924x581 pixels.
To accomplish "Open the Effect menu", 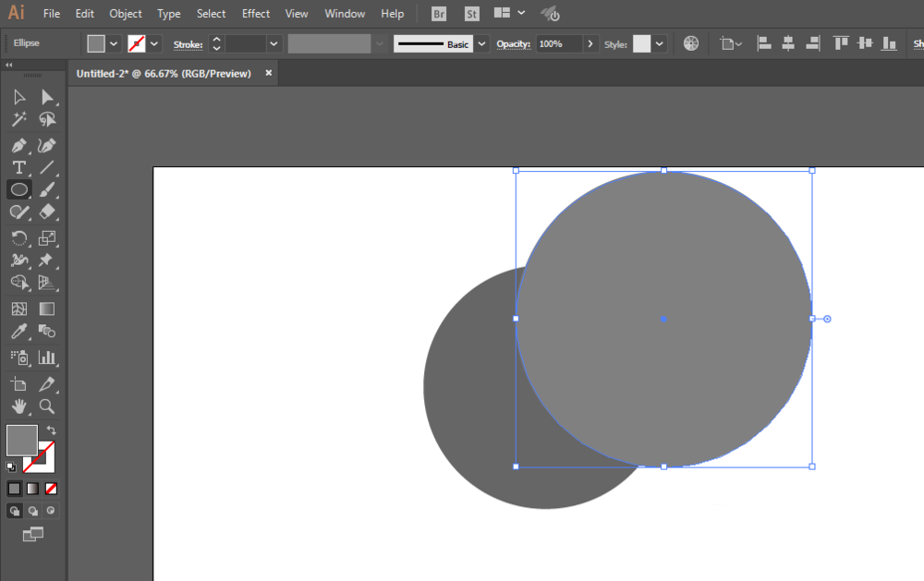I will pyautogui.click(x=256, y=14).
